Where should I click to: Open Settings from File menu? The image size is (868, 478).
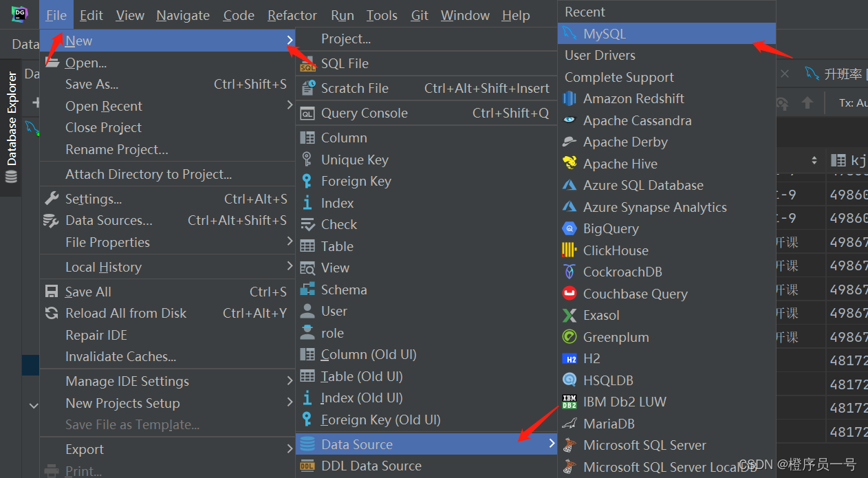coord(168,199)
